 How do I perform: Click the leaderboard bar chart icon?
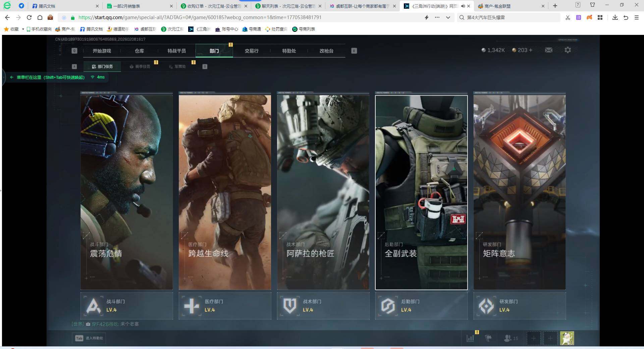pyautogui.click(x=470, y=338)
